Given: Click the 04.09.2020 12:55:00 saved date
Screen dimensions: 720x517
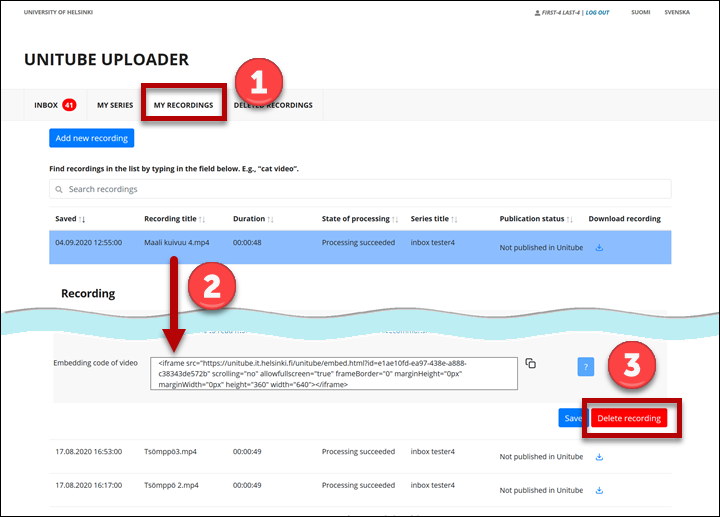Looking at the screenshot, I should (89, 242).
